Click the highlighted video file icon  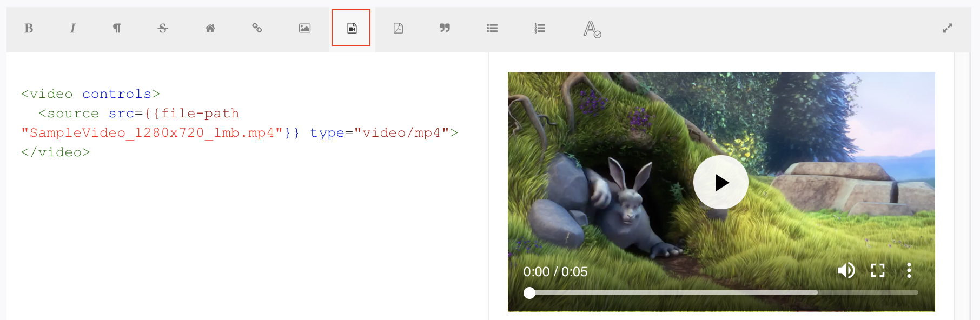[352, 28]
